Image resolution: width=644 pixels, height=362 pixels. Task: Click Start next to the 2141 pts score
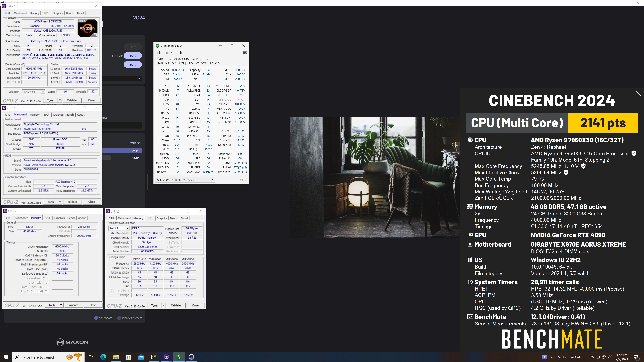(132, 55)
